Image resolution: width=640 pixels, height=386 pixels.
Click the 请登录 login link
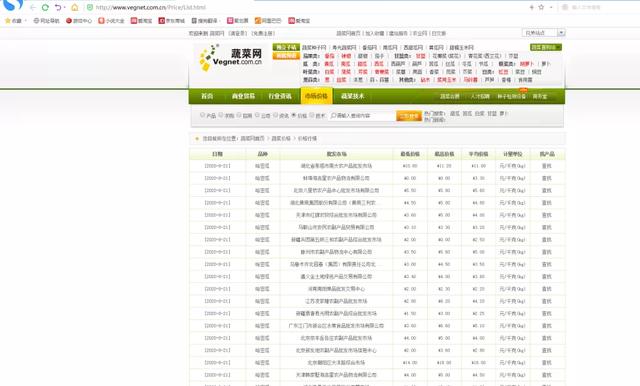click(237, 33)
